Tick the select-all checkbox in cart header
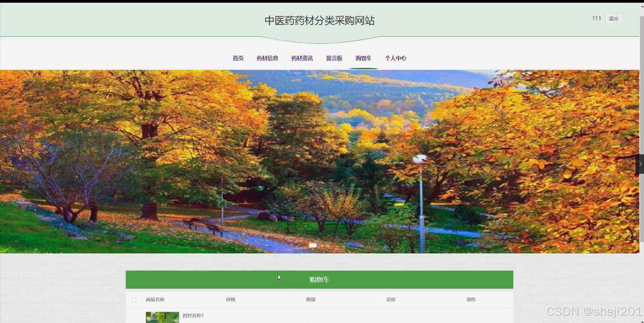Image resolution: width=644 pixels, height=323 pixels. point(134,300)
